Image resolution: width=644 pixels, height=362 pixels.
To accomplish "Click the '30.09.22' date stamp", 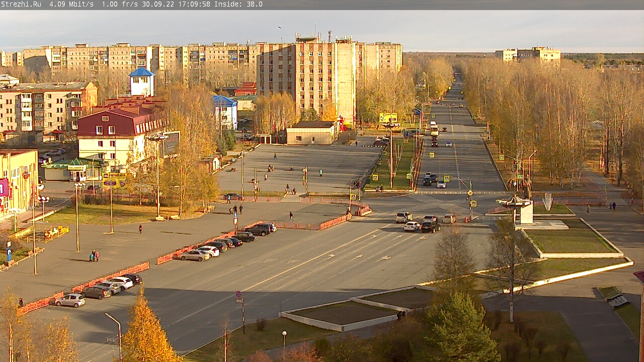I will tap(158, 4).
